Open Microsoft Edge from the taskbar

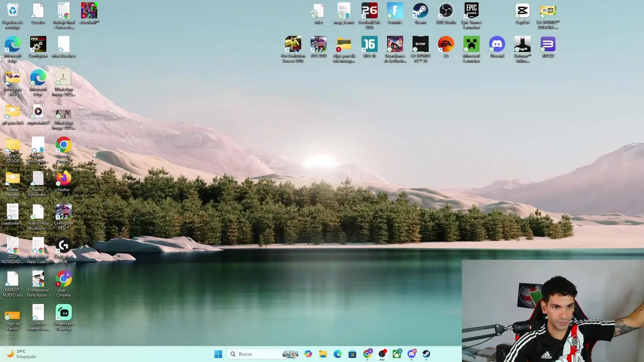click(338, 354)
